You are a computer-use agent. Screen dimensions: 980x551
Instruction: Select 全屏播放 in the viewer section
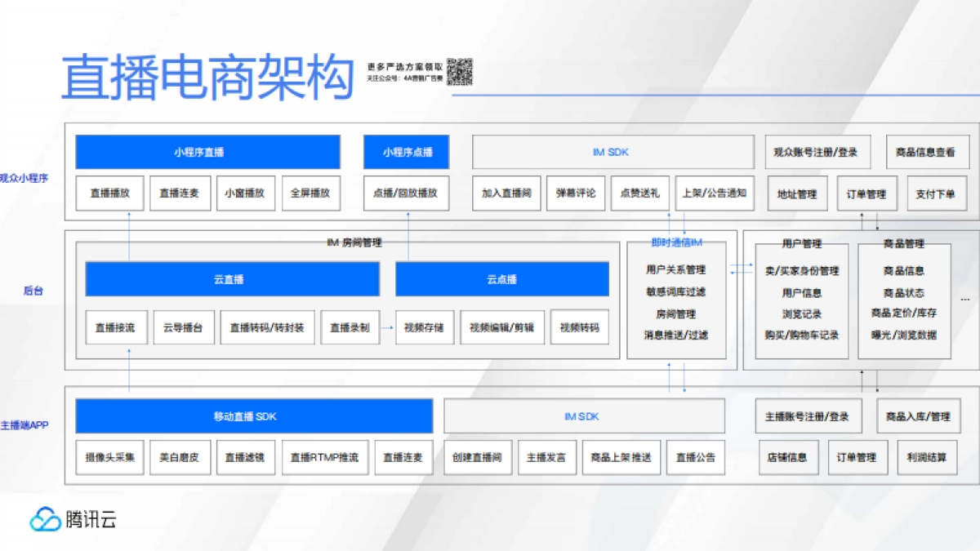click(x=310, y=193)
